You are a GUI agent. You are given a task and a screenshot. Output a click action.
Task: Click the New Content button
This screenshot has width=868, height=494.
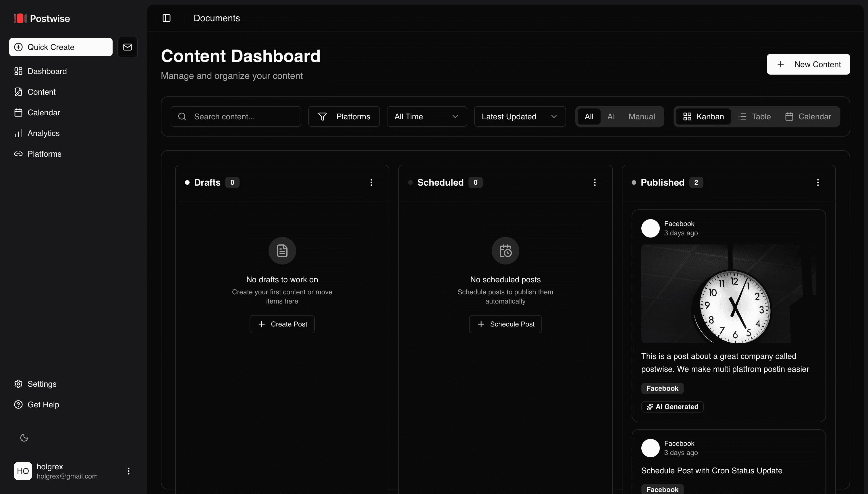coord(808,64)
